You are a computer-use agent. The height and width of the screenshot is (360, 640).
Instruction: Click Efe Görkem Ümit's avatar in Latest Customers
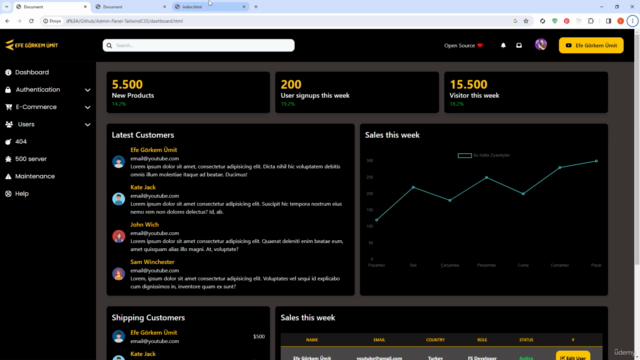(118, 162)
